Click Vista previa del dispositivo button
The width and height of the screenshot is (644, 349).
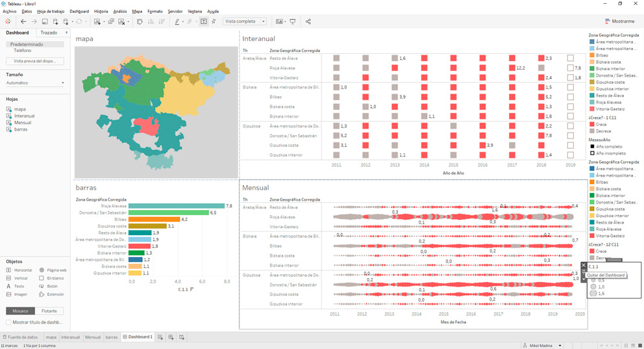[35, 61]
